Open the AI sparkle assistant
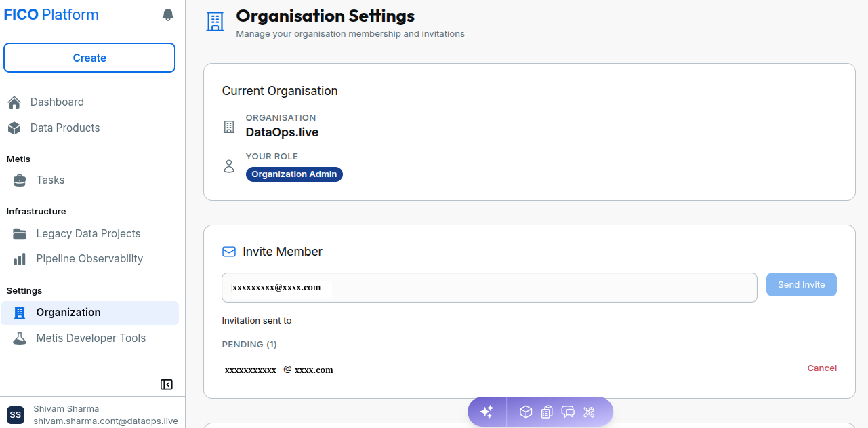The height and width of the screenshot is (428, 868). click(x=487, y=412)
